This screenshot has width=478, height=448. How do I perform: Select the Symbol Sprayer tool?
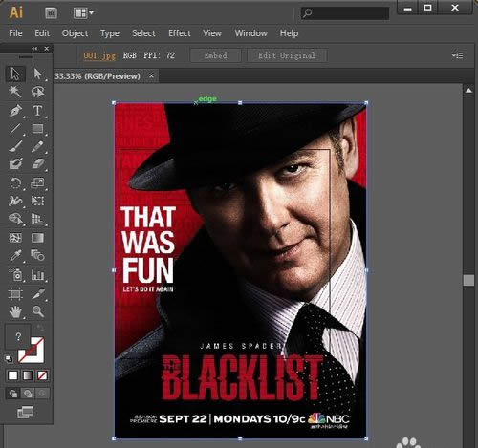tap(15, 275)
